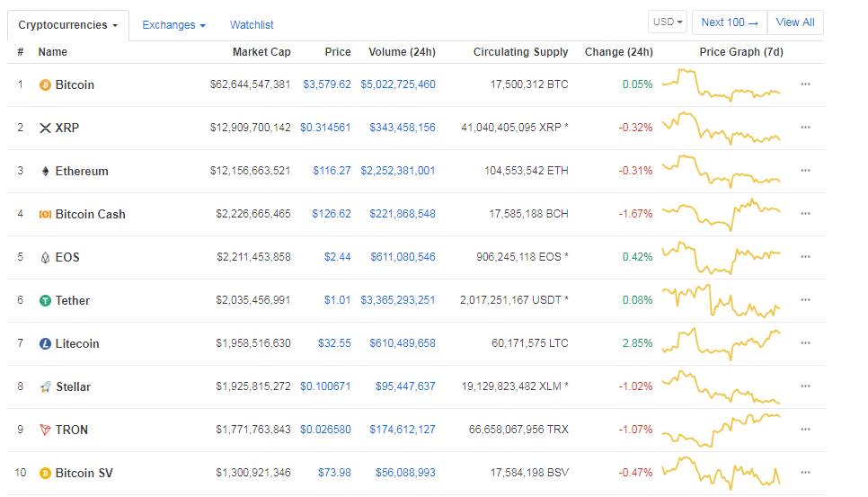The image size is (868, 497).
Task: Click Litecoin change value 2.85%
Action: (x=637, y=343)
